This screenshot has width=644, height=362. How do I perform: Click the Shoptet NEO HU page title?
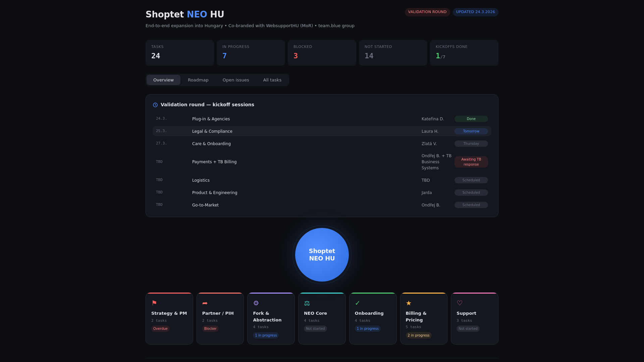pos(185,14)
